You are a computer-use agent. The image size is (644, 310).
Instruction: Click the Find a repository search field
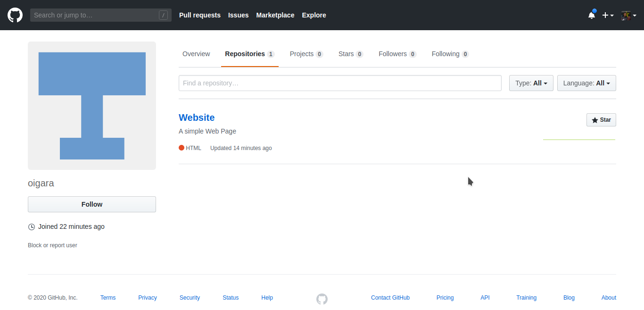(x=339, y=83)
